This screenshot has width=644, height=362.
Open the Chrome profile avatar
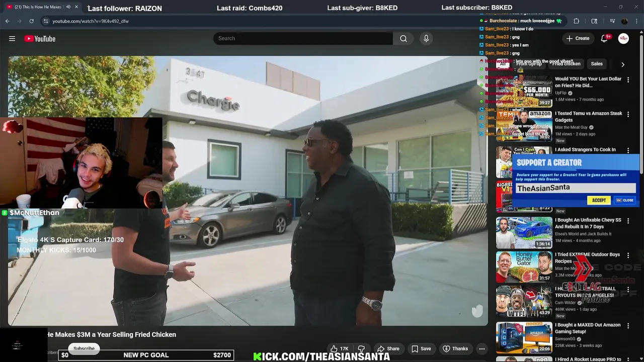click(x=624, y=21)
